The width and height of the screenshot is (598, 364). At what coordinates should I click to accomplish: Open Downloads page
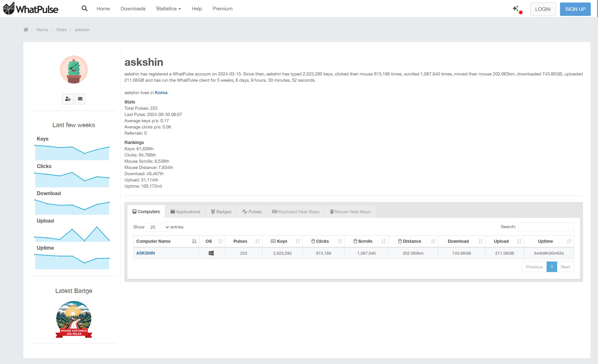pos(133,9)
